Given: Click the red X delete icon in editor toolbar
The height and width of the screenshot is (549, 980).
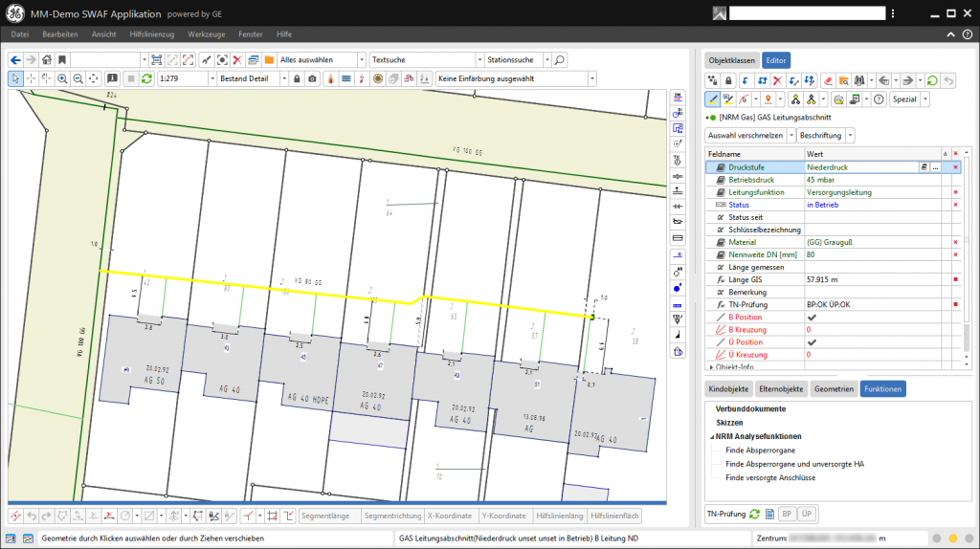Looking at the screenshot, I should [x=777, y=80].
